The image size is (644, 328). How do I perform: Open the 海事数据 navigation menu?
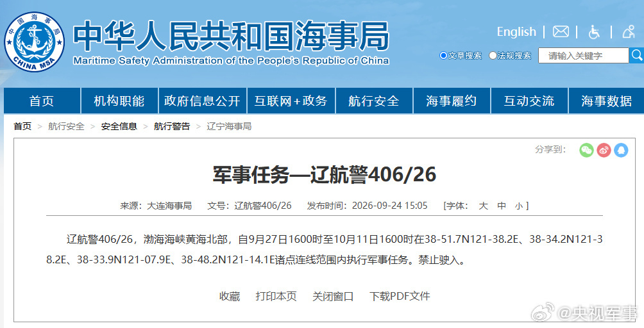pos(606,101)
